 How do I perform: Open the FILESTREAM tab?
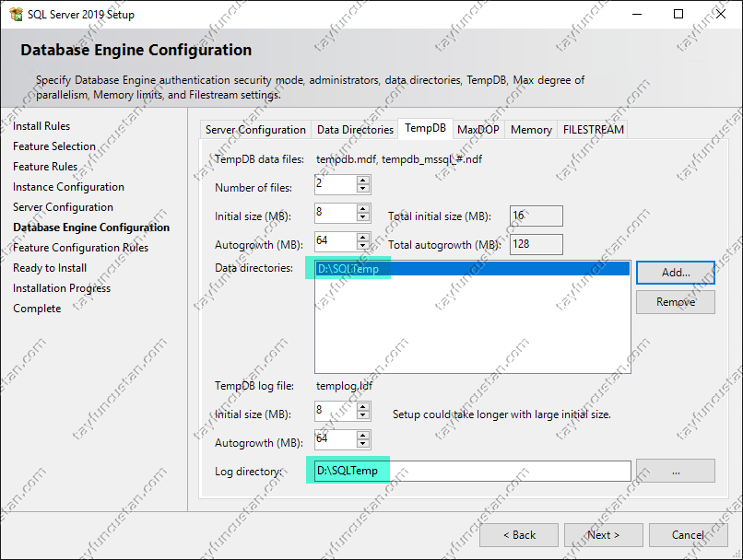tap(594, 130)
